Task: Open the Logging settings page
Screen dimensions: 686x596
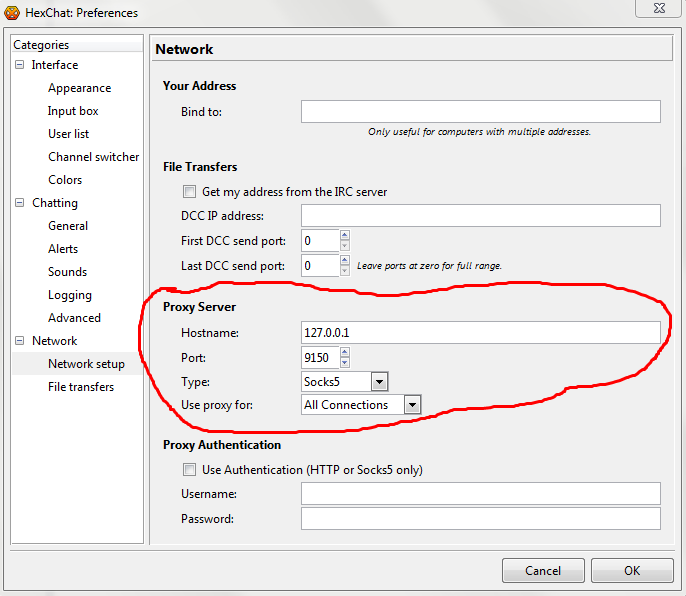Action: pyautogui.click(x=69, y=295)
